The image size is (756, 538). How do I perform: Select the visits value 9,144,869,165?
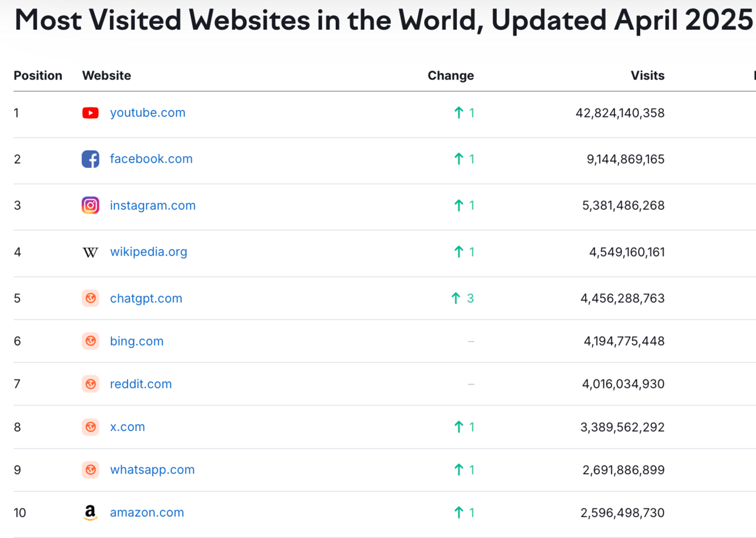tap(626, 159)
